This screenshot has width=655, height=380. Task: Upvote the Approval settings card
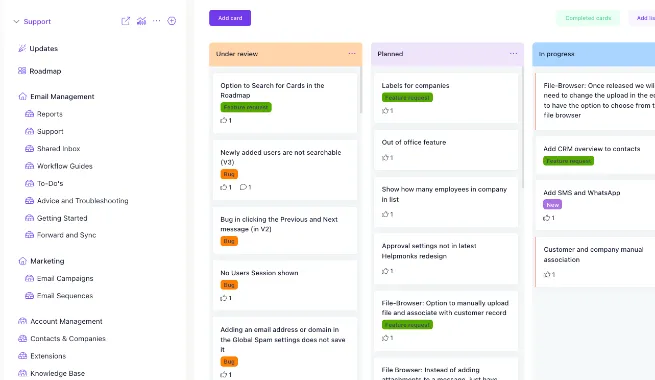(x=387, y=271)
